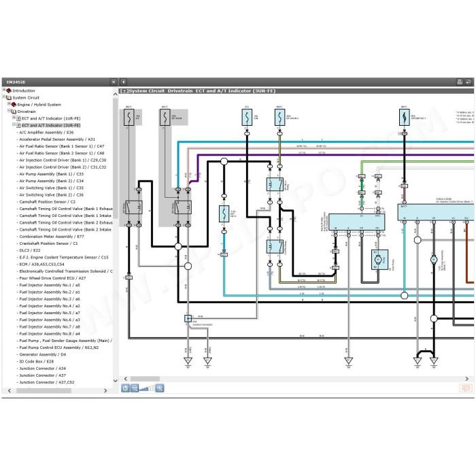
Task: Click the zoom in magnifier icon
Action: 160,388
